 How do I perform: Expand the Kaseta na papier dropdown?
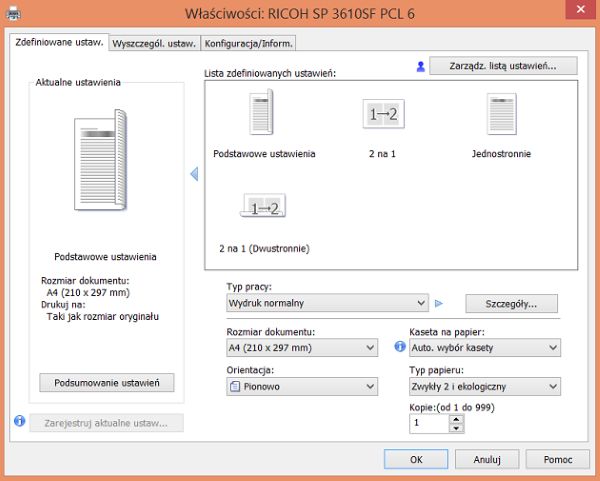click(x=485, y=347)
